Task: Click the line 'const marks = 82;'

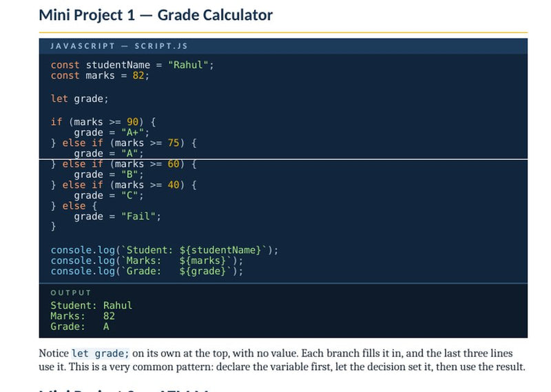Action: click(100, 76)
